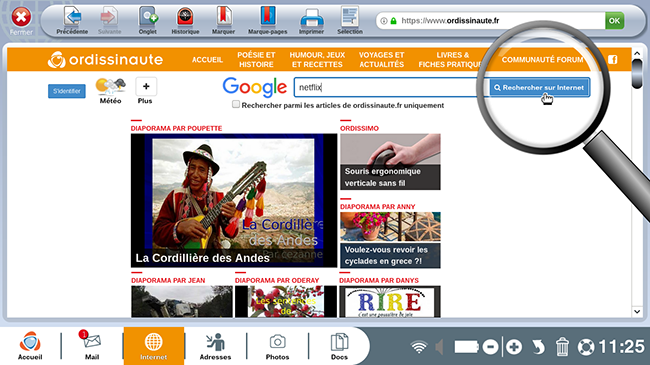Click the trash bin icon
Screen dimensions: 650x365
(x=562, y=347)
